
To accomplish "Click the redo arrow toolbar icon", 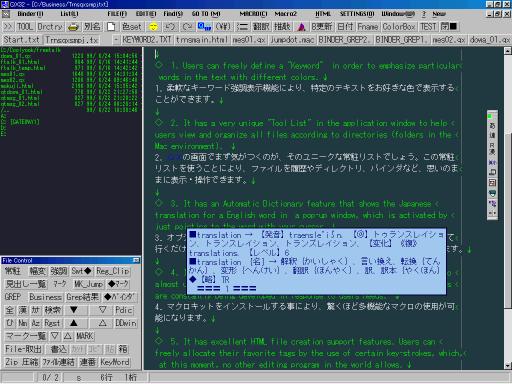I will [x=187, y=27].
